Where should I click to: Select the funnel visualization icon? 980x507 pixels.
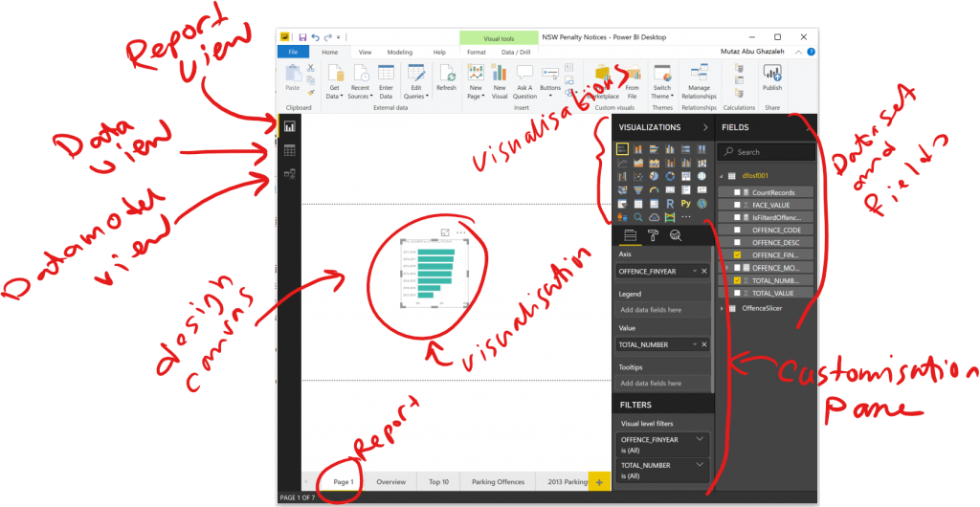[638, 189]
